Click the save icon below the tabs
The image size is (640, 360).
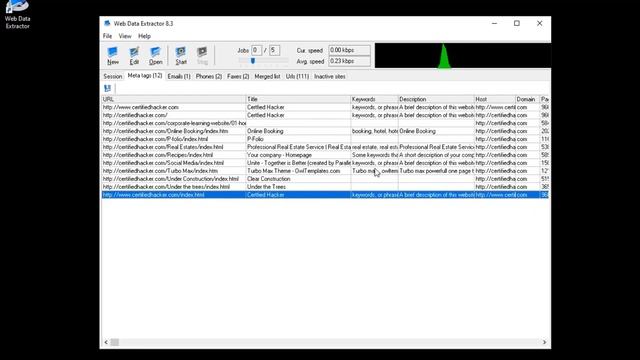pyautogui.click(x=107, y=88)
